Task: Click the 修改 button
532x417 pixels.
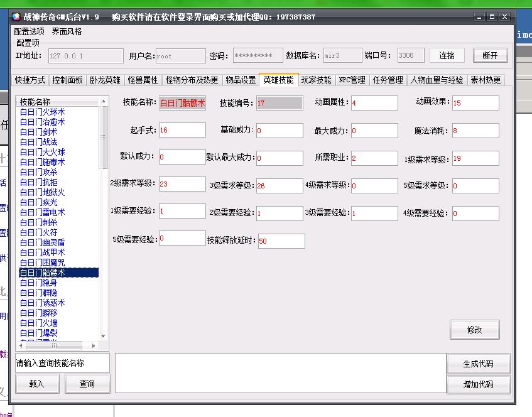Action: click(x=474, y=330)
